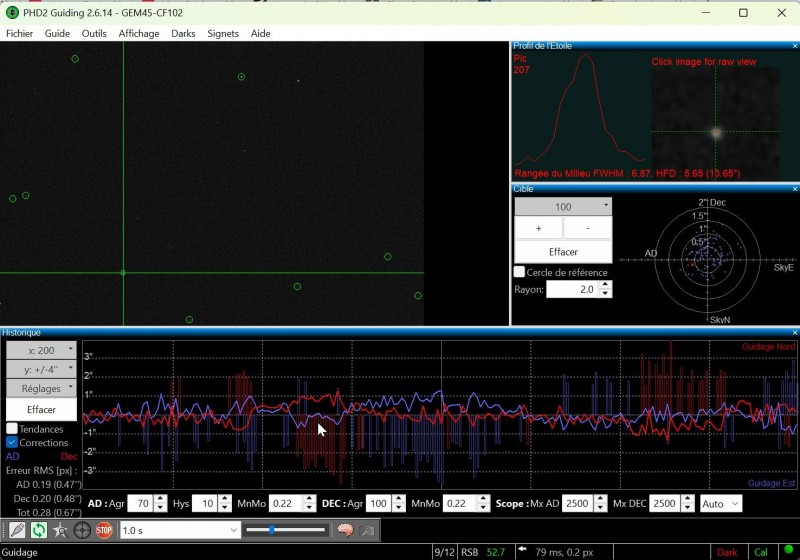Click the green status indicator light

[x=788, y=550]
